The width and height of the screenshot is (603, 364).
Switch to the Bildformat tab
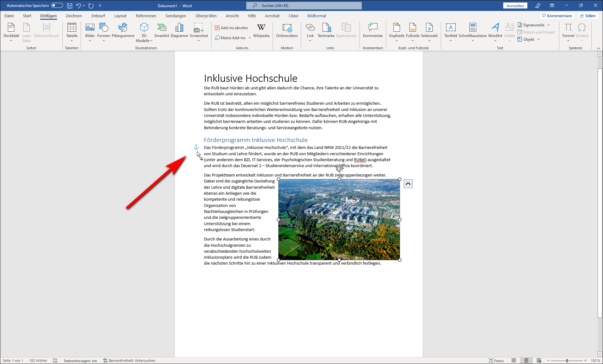[x=317, y=16]
